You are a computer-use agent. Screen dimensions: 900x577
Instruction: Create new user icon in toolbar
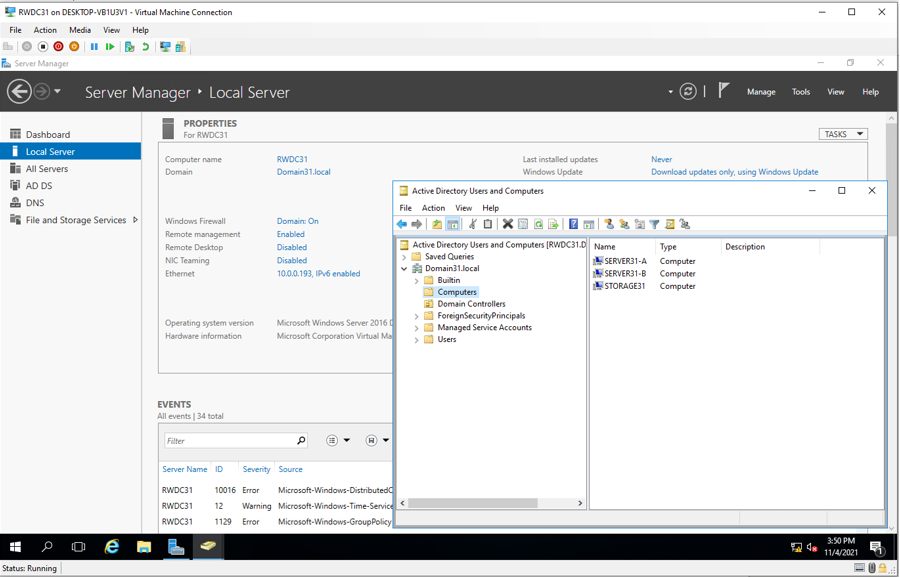pyautogui.click(x=609, y=224)
